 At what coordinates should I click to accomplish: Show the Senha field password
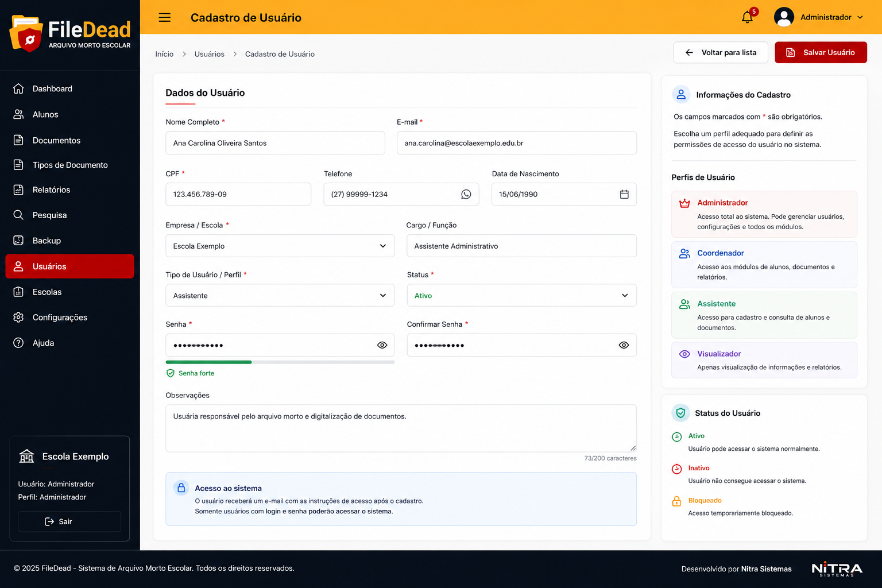pyautogui.click(x=382, y=345)
